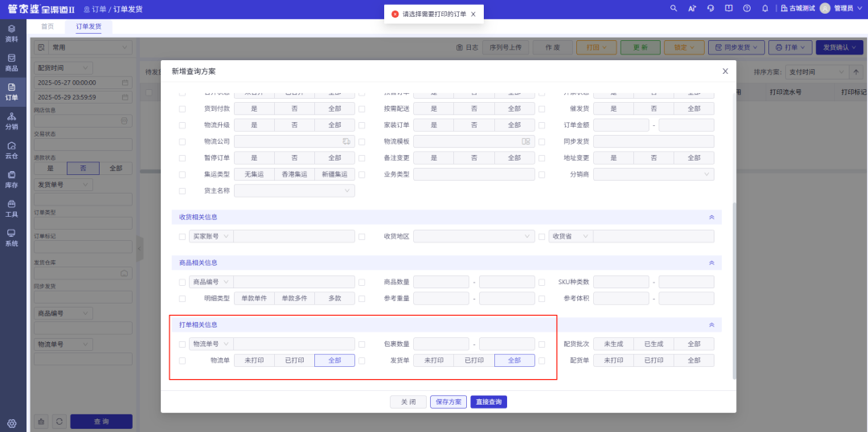Tick the checkbox beside 物流单

pyautogui.click(x=182, y=361)
